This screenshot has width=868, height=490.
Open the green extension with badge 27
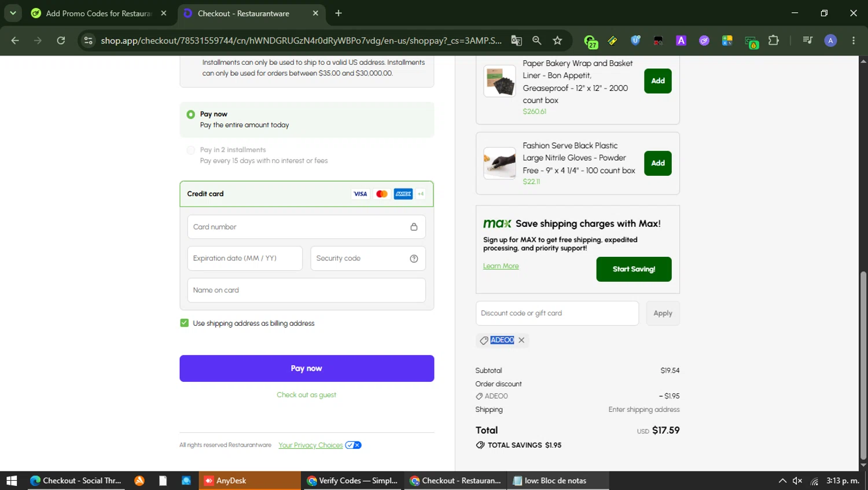(590, 41)
